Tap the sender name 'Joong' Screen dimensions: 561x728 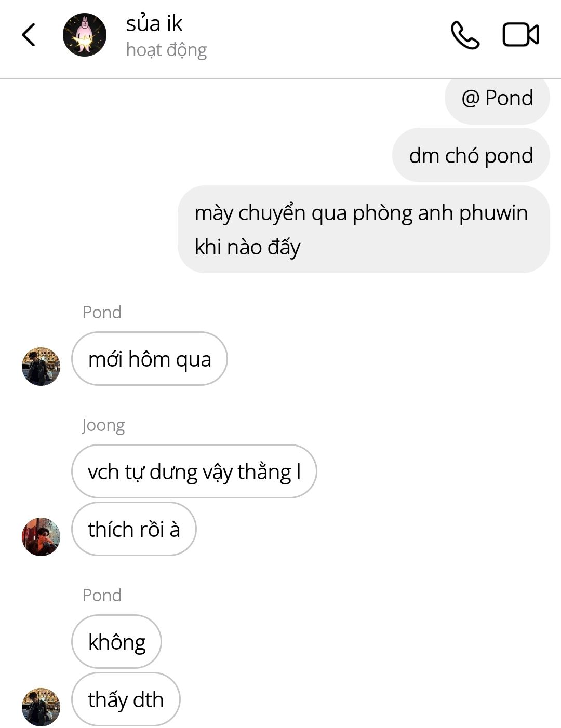coord(103,425)
